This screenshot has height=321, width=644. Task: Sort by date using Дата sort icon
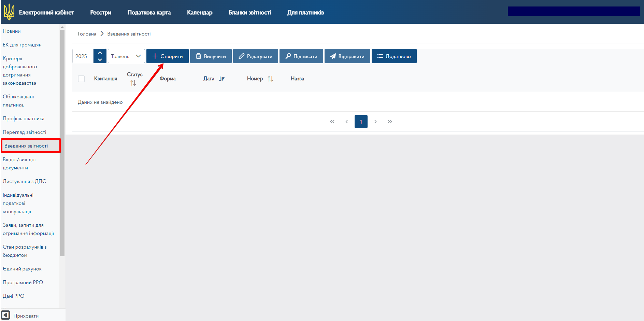pyautogui.click(x=222, y=79)
